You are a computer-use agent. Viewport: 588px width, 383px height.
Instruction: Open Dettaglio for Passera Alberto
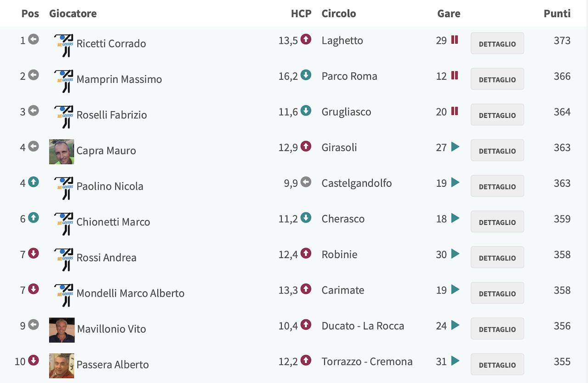[498, 364]
